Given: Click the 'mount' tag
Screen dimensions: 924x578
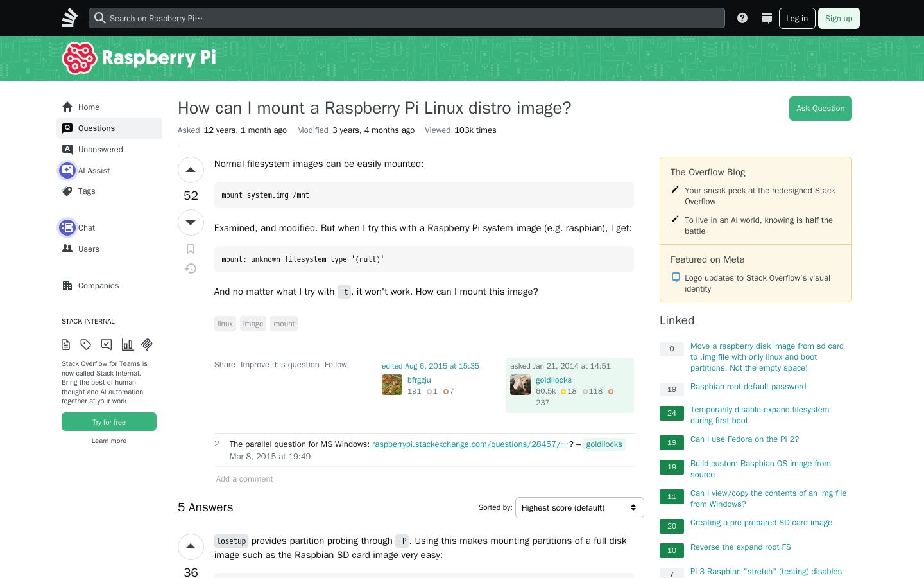Looking at the screenshot, I should [x=284, y=324].
